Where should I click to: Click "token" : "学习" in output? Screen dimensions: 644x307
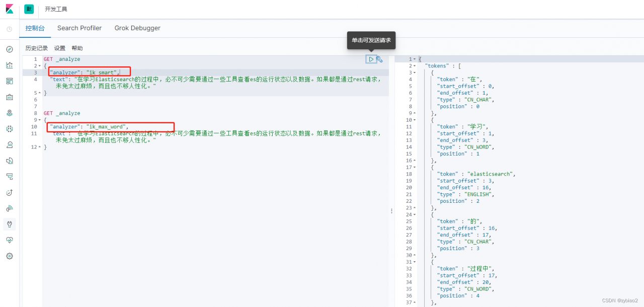[x=463, y=127]
